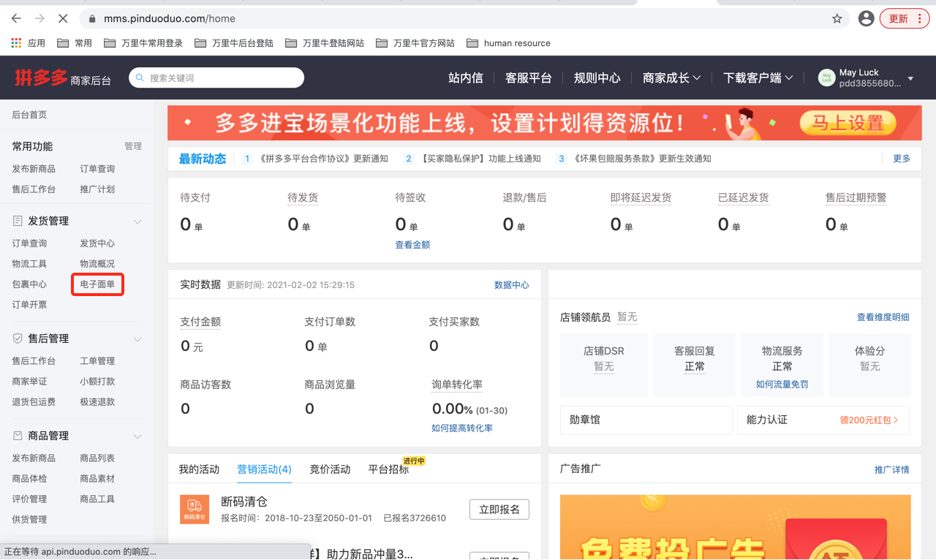Expand the 商家成长 dropdown menu

point(672,77)
